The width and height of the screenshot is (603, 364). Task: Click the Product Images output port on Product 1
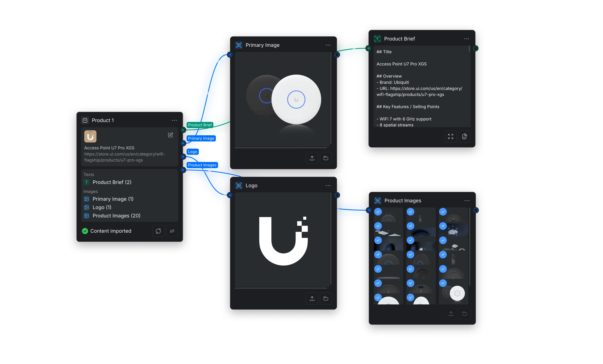tap(183, 170)
